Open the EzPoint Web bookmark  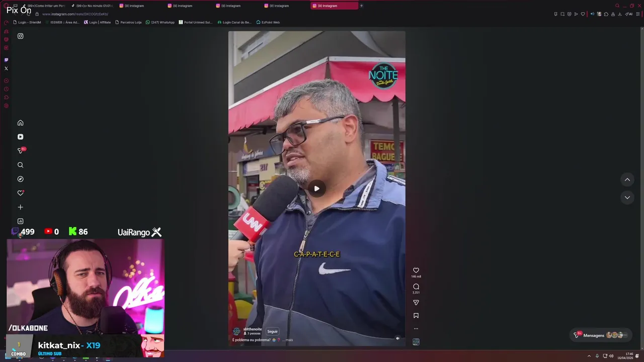268,22
